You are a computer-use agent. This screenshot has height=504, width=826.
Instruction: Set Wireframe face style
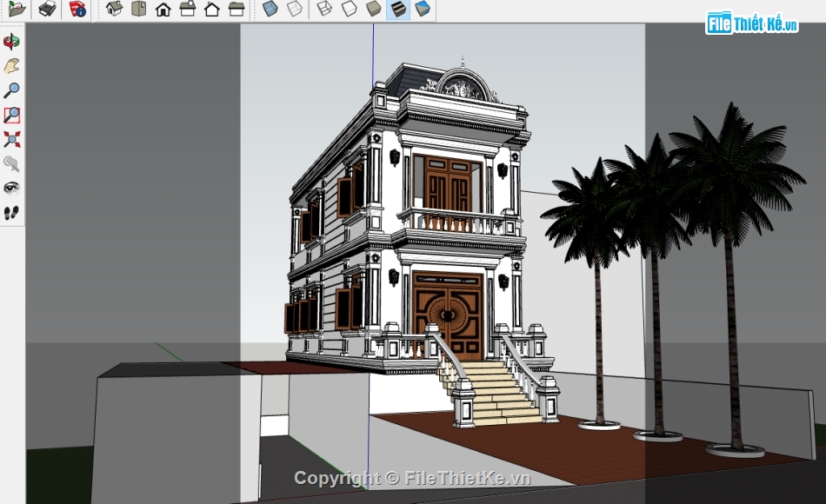pyautogui.click(x=324, y=10)
